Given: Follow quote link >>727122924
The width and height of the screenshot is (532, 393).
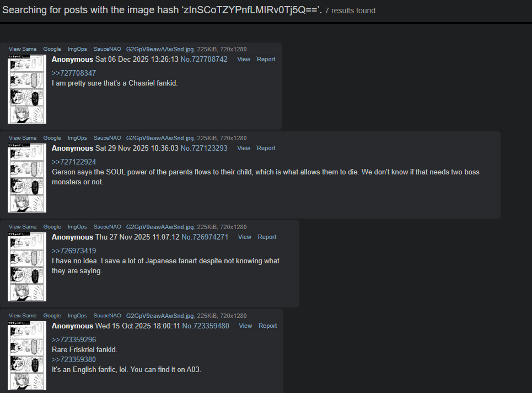Looking at the screenshot, I should [74, 162].
